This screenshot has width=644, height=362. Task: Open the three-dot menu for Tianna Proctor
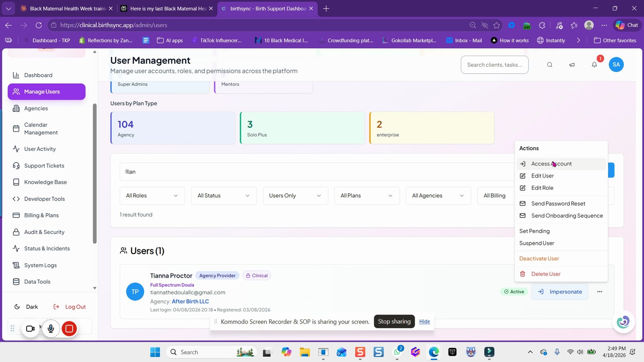pos(600,292)
